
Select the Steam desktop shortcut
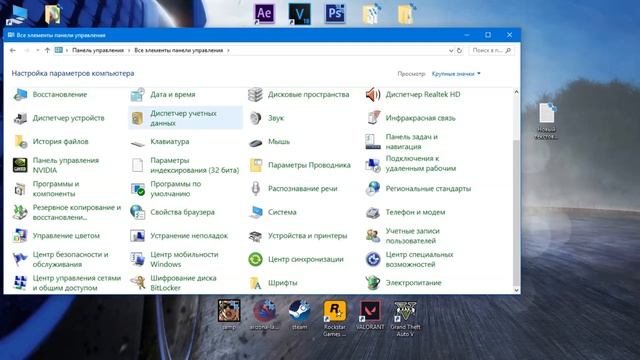pyautogui.click(x=300, y=315)
